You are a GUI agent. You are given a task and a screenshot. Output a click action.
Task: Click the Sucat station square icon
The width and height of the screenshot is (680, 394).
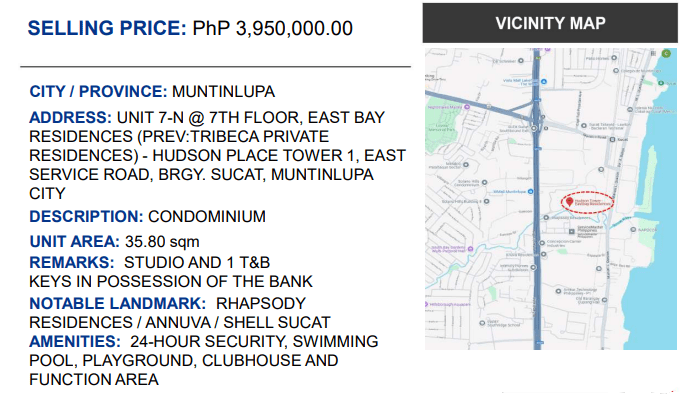tap(612, 140)
